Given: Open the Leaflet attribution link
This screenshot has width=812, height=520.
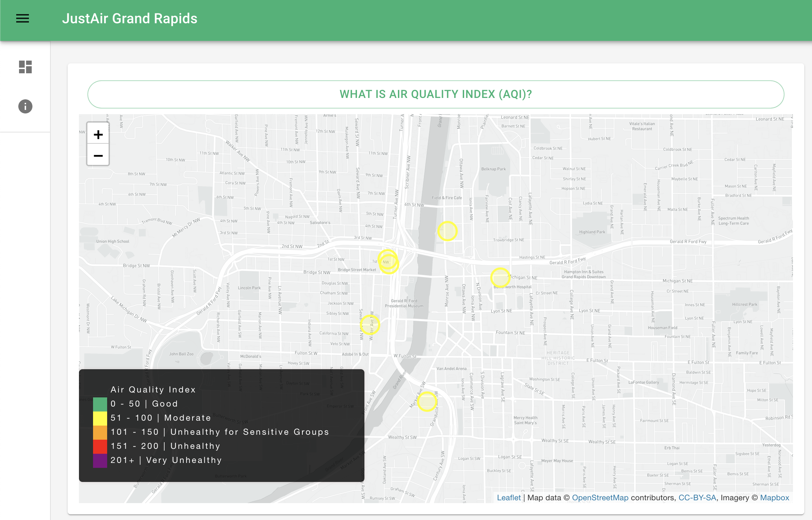Looking at the screenshot, I should click(509, 497).
